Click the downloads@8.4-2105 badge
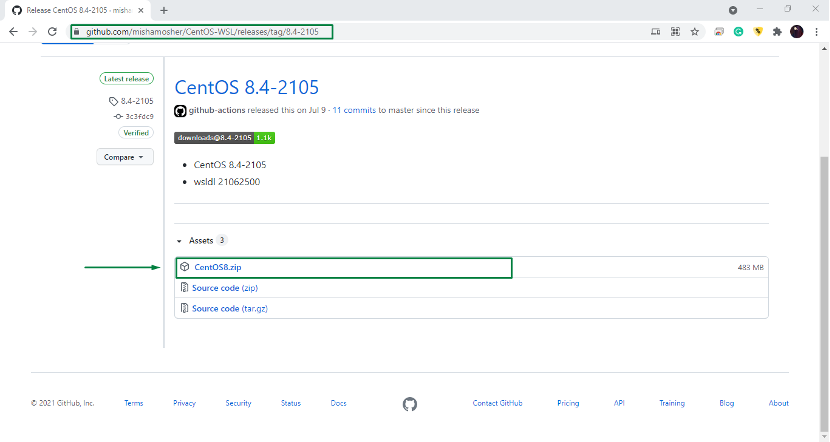The height and width of the screenshot is (442, 830). (224, 138)
